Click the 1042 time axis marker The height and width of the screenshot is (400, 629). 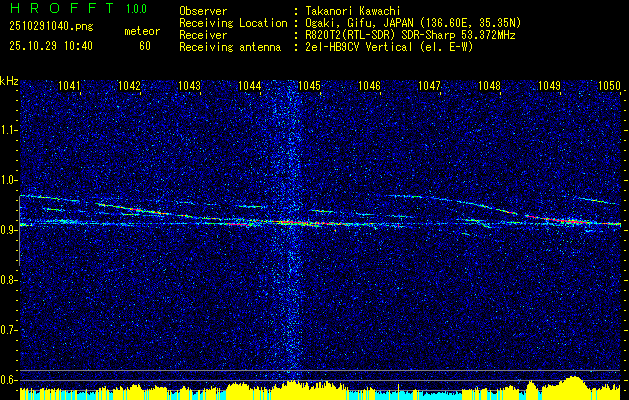pyautogui.click(x=129, y=85)
